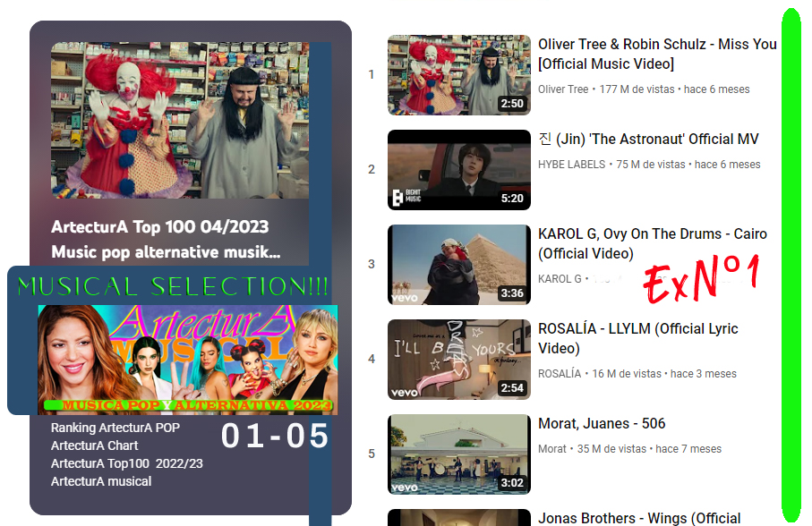Click the Jonas Brothers - Wings title

point(639,518)
